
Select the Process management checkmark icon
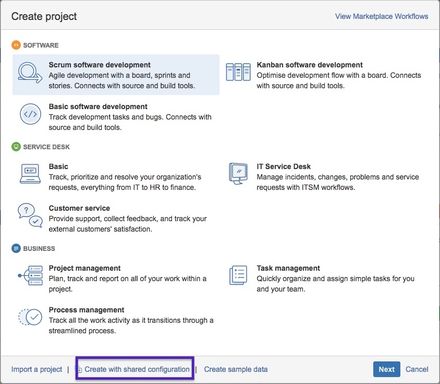pos(30,317)
